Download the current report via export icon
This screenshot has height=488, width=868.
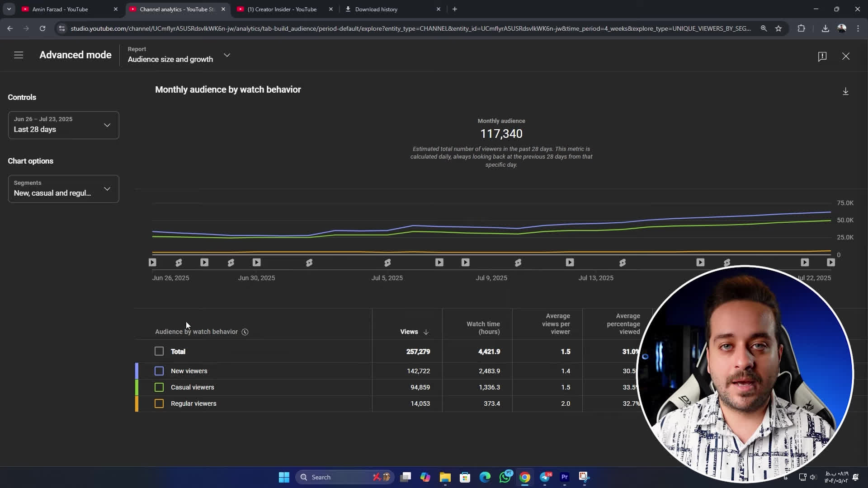[x=845, y=91]
